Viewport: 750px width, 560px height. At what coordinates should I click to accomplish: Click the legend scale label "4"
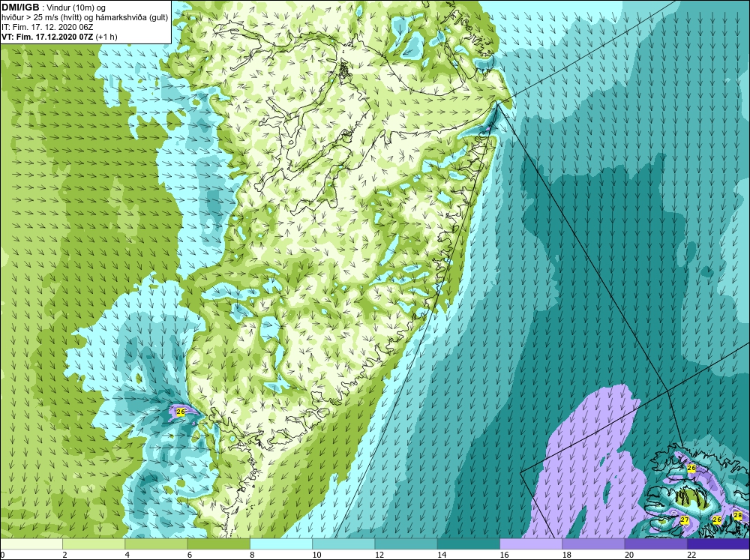127,555
